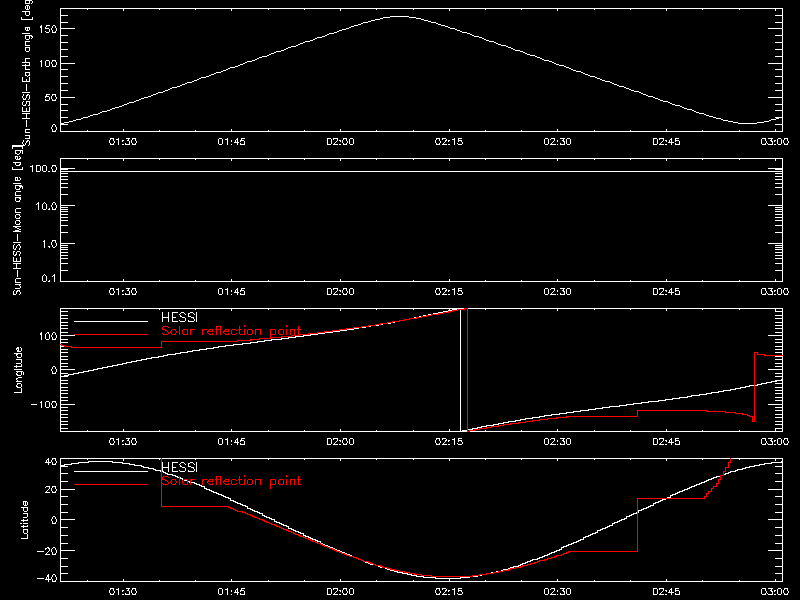Click the 100.0 tick label on Moon angle axis

click(43, 169)
